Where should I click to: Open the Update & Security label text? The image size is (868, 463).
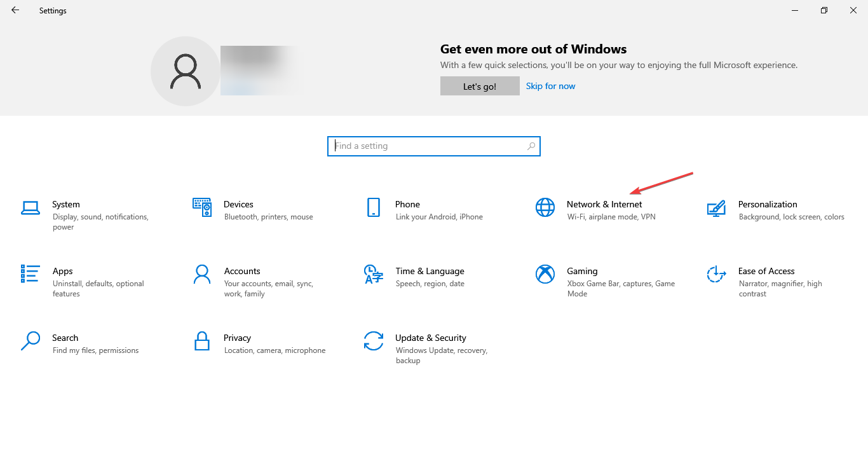pos(431,338)
